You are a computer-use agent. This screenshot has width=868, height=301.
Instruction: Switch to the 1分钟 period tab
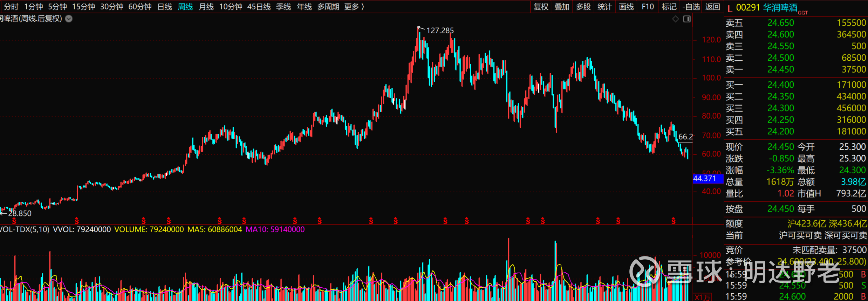point(34,7)
